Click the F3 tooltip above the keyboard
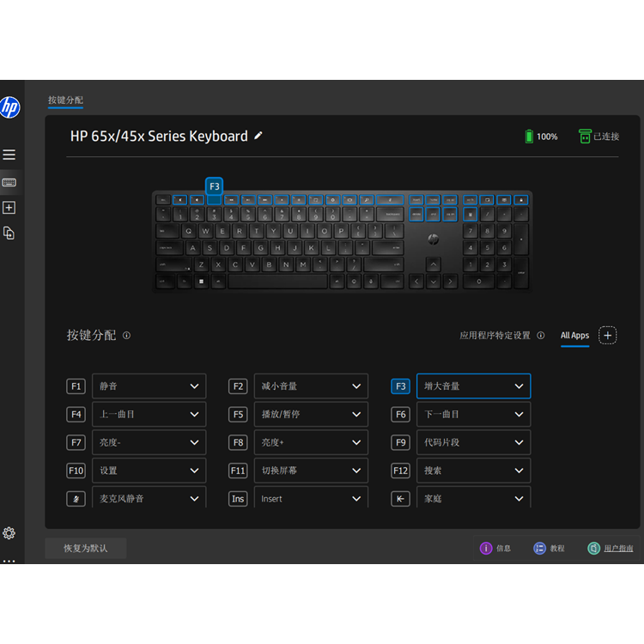This screenshot has width=644, height=644. click(x=214, y=186)
